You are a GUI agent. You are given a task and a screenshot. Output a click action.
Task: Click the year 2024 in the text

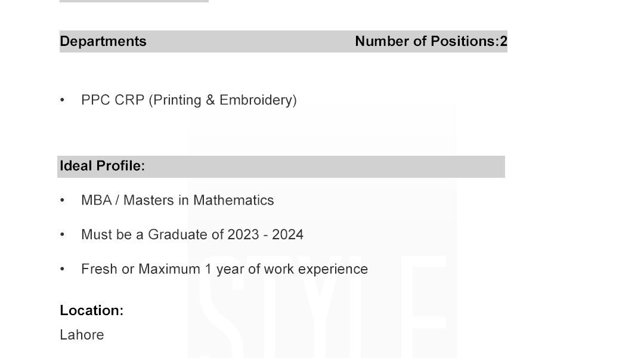pos(287,234)
